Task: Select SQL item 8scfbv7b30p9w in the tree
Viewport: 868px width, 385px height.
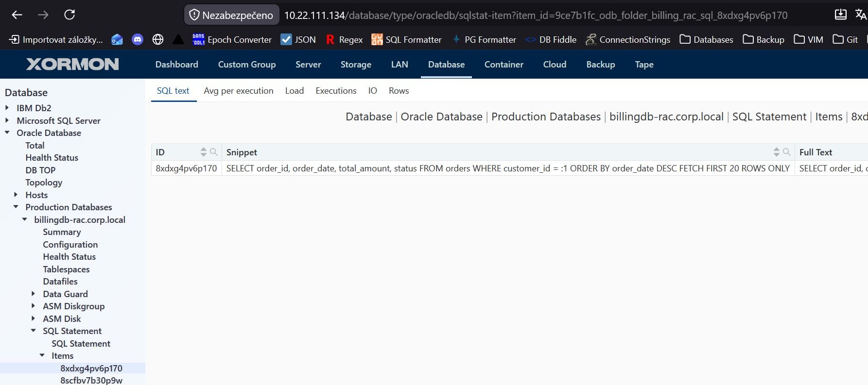Action: (x=91, y=380)
